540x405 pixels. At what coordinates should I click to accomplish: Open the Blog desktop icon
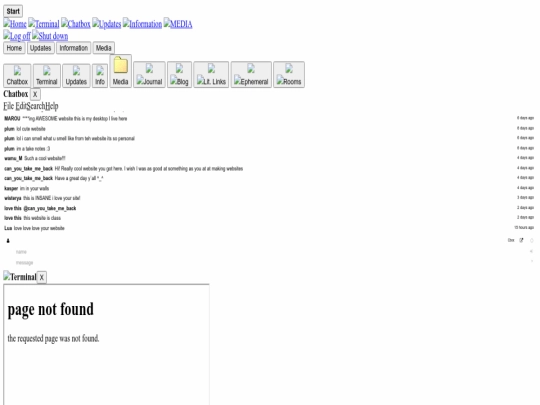[x=179, y=75]
